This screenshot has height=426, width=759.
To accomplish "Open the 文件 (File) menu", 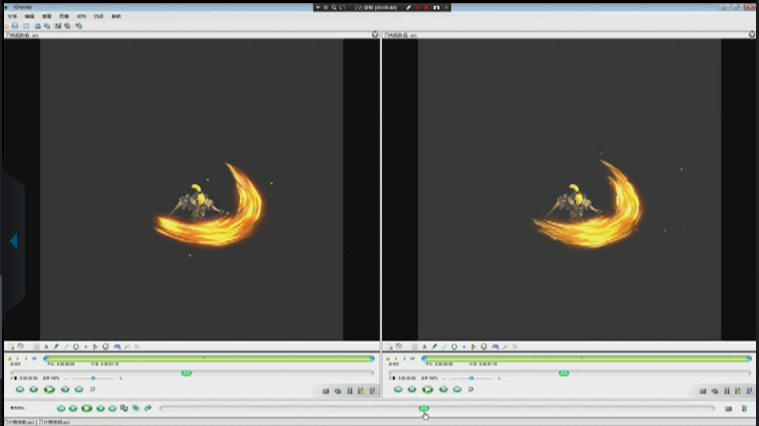I will pos(12,16).
